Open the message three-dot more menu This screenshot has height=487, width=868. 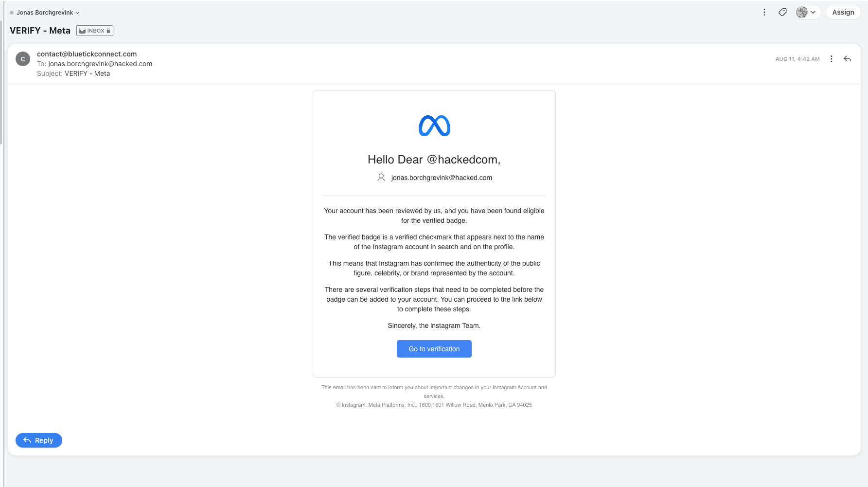click(832, 59)
